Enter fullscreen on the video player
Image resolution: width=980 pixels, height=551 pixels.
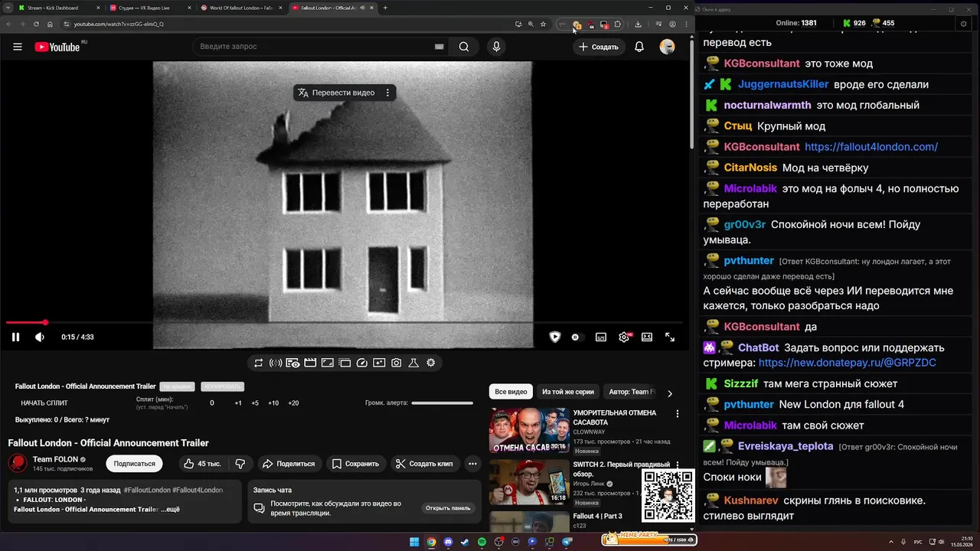coord(670,337)
